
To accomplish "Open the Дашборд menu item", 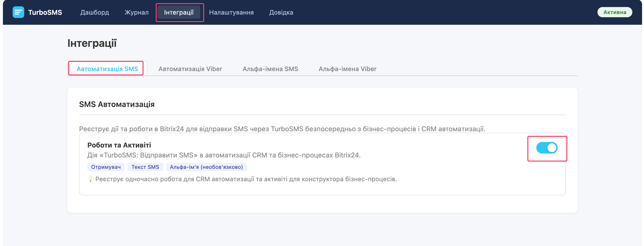I will pyautogui.click(x=95, y=12).
